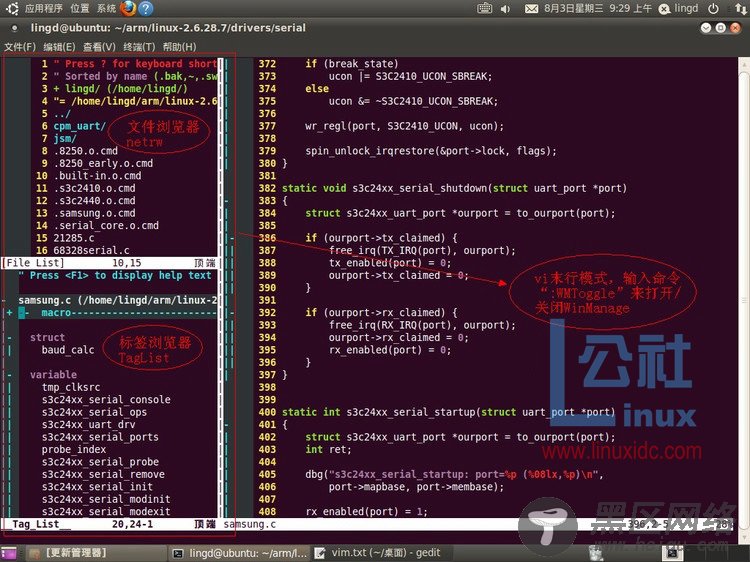Viewport: 750px width, 562px height.
Task: Click the [File List] status line
Action: coord(110,263)
